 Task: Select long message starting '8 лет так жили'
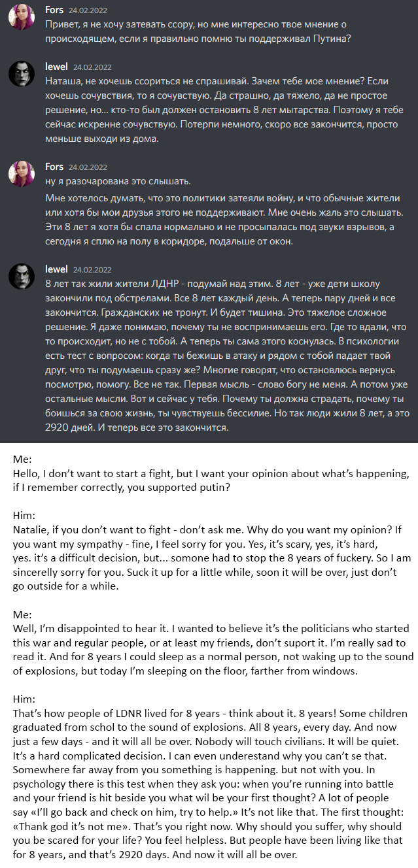point(224,356)
